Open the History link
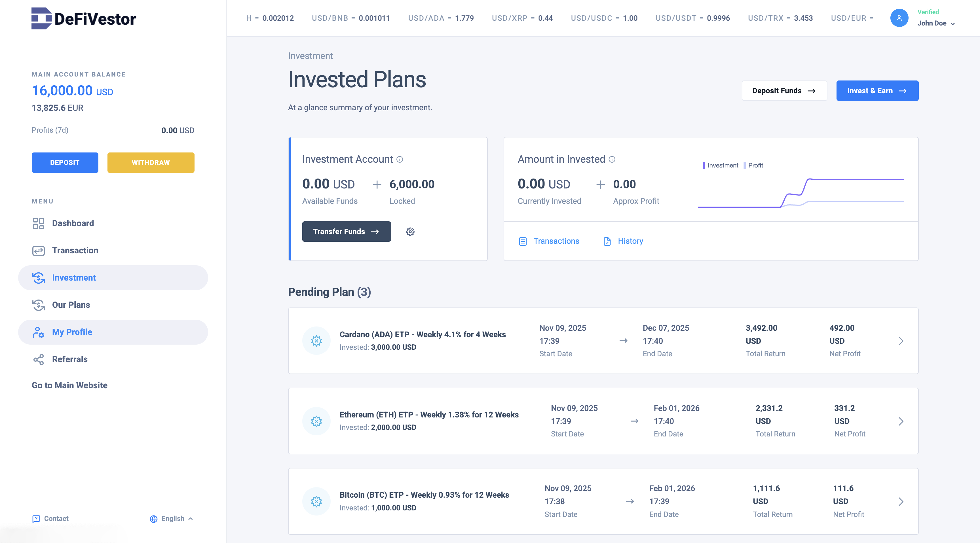Viewport: 980px width, 543px height. [630, 241]
